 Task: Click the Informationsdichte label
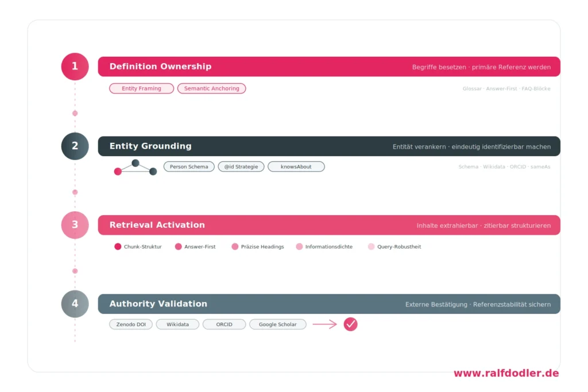(328, 247)
